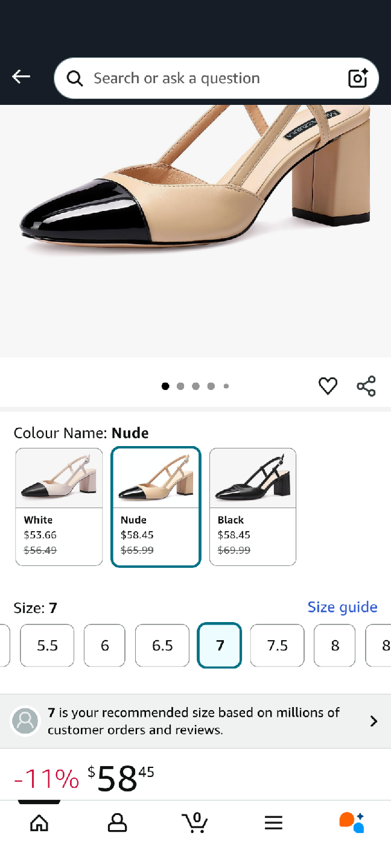Open the hamburger menu icon
Image resolution: width=391 pixels, height=868 pixels.
[273, 823]
